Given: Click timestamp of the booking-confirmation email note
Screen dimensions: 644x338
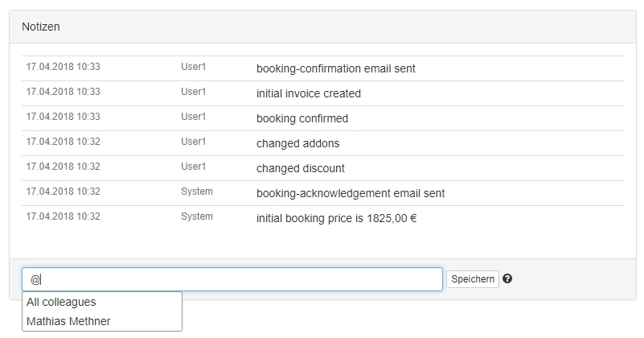Looking at the screenshot, I should (x=63, y=67).
